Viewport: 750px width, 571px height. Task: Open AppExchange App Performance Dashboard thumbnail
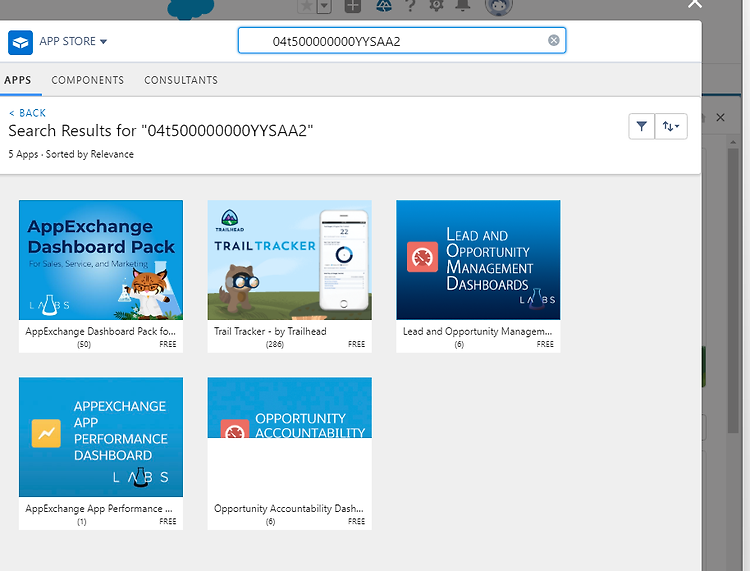(x=101, y=437)
